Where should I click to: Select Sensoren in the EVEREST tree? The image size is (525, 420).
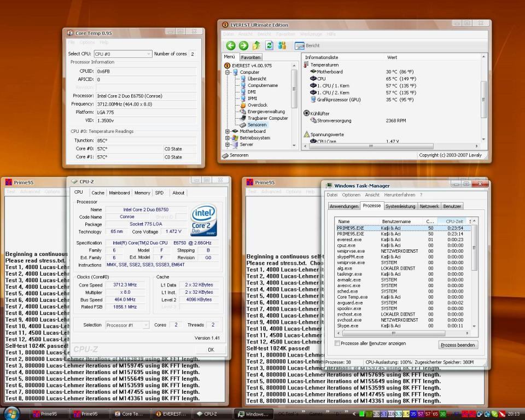[257, 125]
